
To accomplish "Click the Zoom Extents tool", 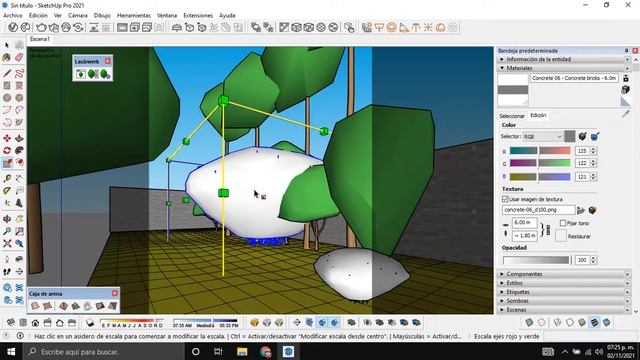I will [x=7, y=244].
